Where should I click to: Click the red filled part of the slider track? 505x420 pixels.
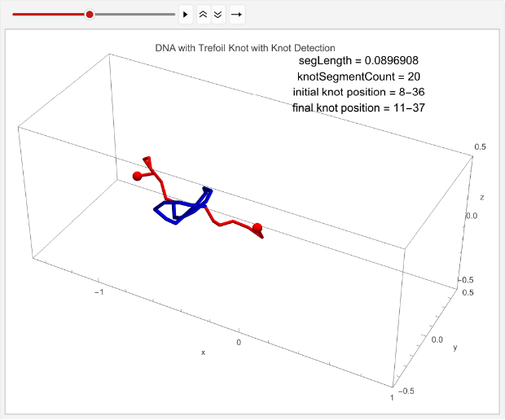49,15
